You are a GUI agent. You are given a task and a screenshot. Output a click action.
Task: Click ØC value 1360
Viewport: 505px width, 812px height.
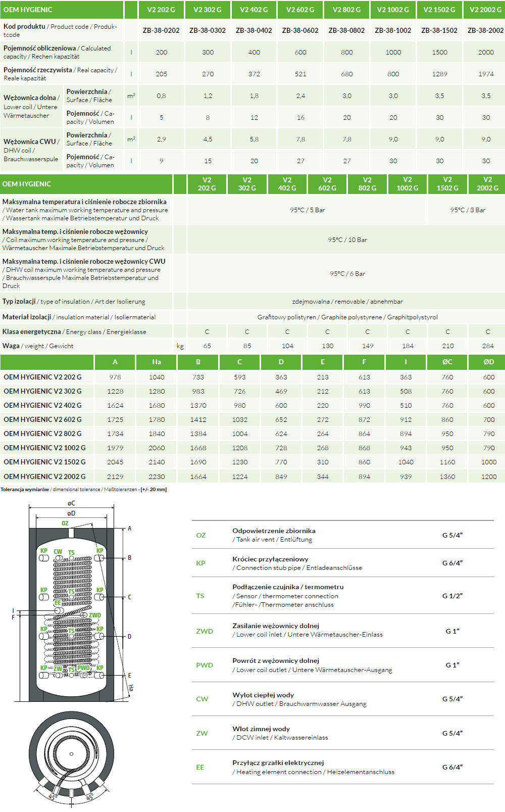point(447,476)
